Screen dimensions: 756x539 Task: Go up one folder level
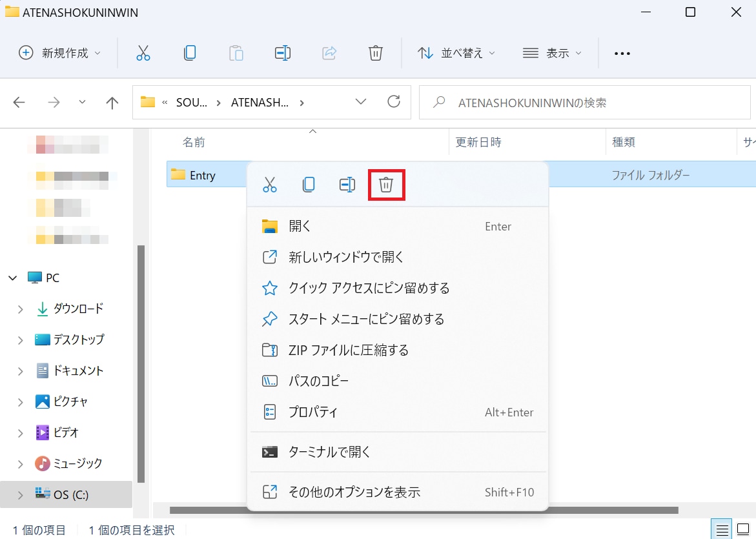click(x=112, y=102)
